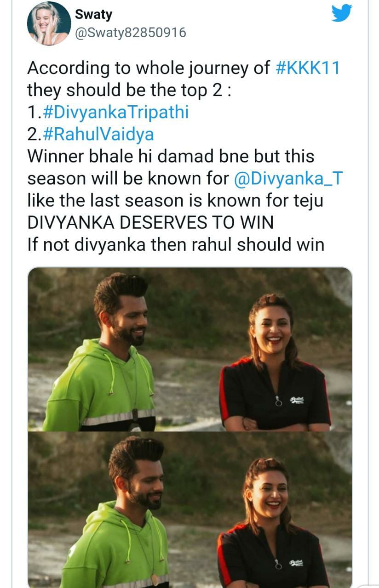Click the 'DIVYANKA DESERVES TO WIN' text line
Image resolution: width=379 pixels, height=588 pixels.
(x=150, y=223)
